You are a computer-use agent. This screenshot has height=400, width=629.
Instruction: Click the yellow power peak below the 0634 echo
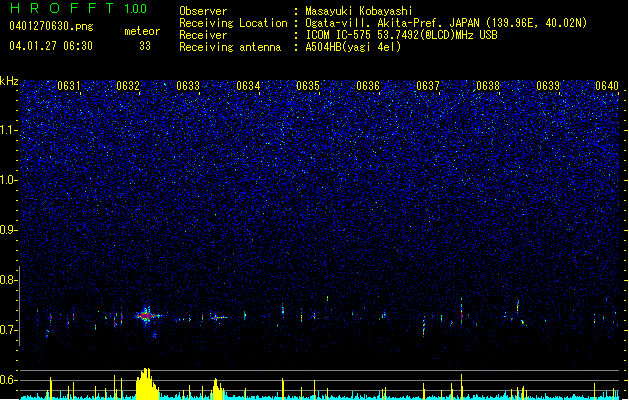pos(217,389)
